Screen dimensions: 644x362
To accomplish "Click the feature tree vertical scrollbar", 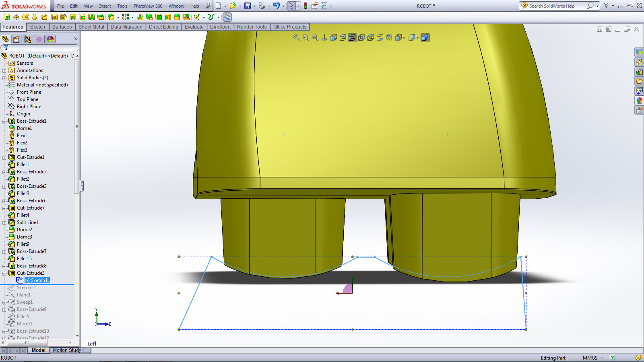I will pos(76,127).
